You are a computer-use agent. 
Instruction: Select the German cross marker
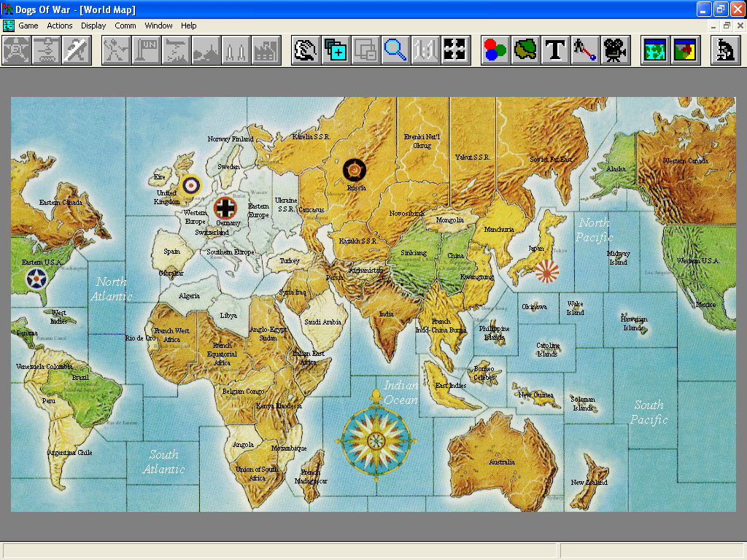click(x=225, y=207)
